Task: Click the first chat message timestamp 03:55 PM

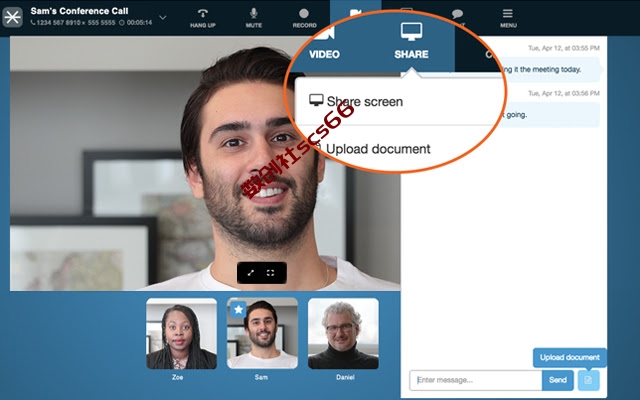Action: (x=564, y=48)
